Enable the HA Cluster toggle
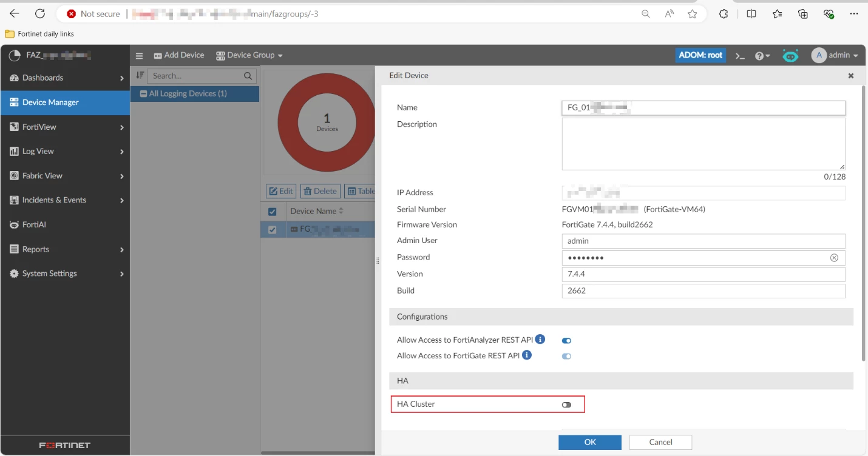The height and width of the screenshot is (456, 868). 566,404
